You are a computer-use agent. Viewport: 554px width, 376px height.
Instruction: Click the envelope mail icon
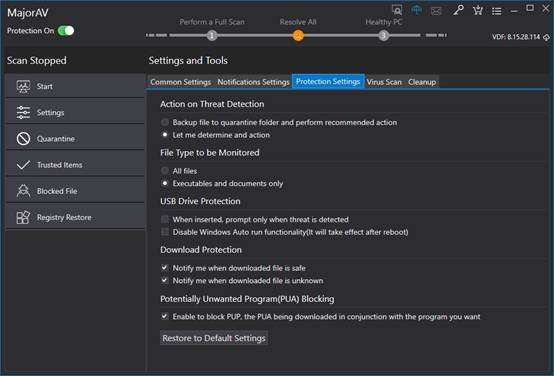[x=436, y=11]
